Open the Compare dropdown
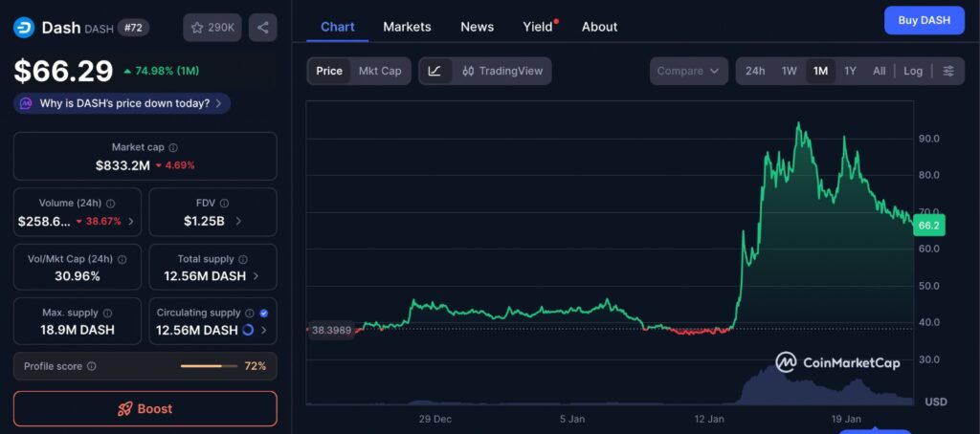 click(689, 71)
